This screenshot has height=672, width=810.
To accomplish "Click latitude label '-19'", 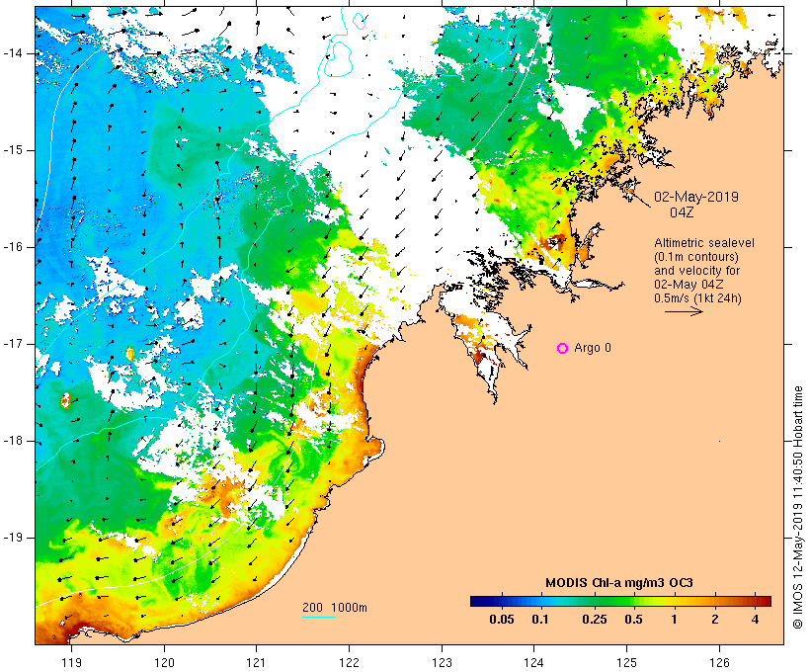I will click(14, 538).
